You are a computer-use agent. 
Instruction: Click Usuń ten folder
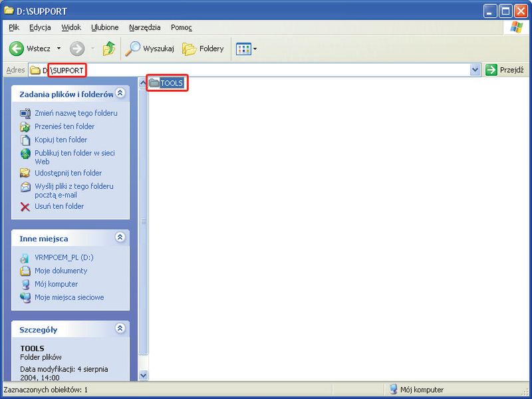[59, 206]
